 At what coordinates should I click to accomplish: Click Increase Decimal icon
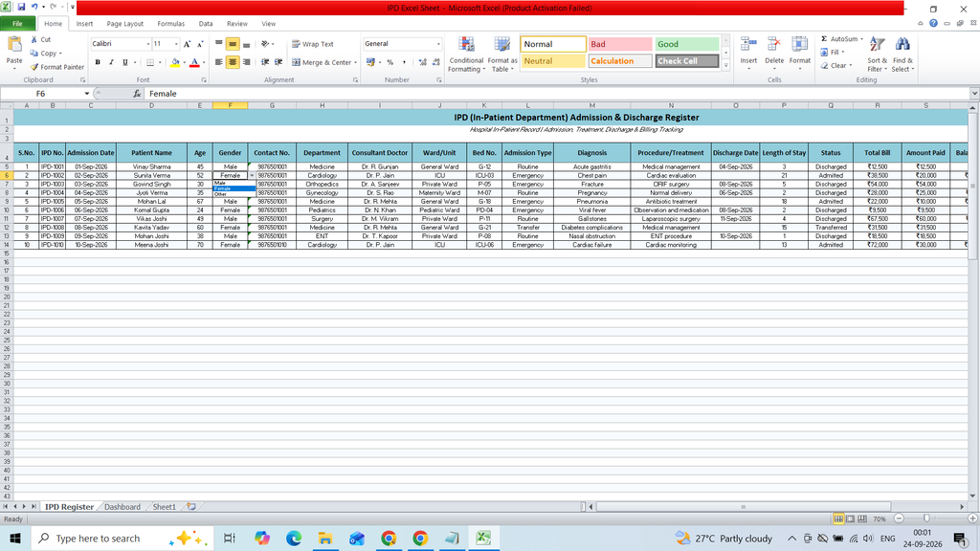coord(422,62)
